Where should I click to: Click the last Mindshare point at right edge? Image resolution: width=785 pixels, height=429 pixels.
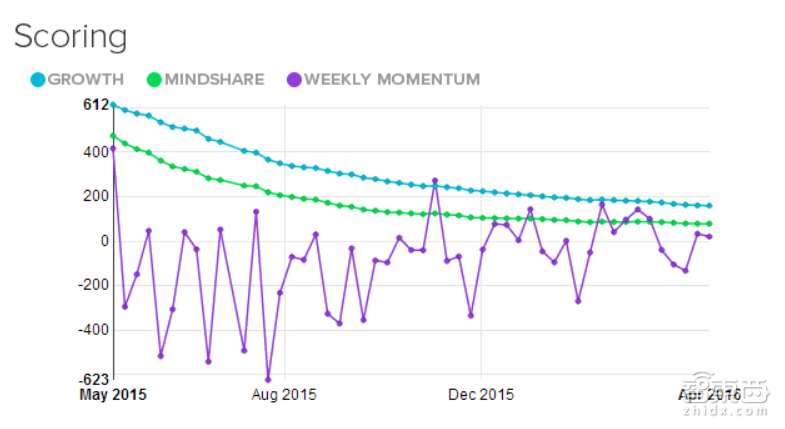coord(709,224)
